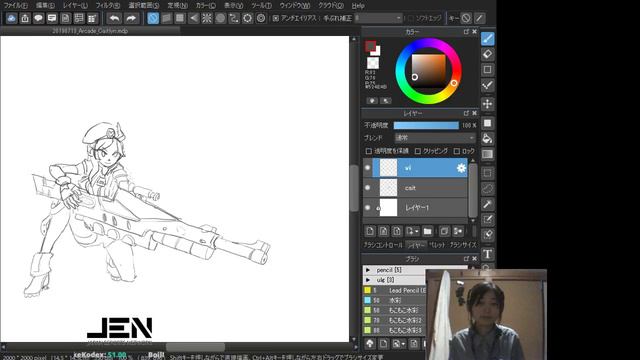
Task: Hide the cait layer visibility dot
Action: (367, 188)
